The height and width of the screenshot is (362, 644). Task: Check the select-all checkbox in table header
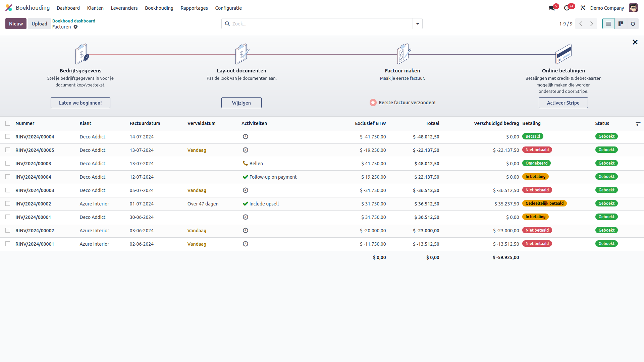pyautogui.click(x=8, y=123)
